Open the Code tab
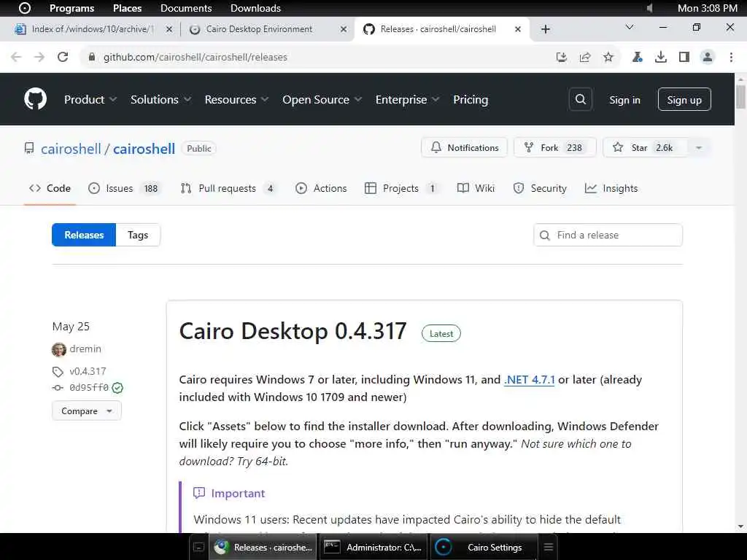Image resolution: width=747 pixels, height=560 pixels. (x=50, y=188)
